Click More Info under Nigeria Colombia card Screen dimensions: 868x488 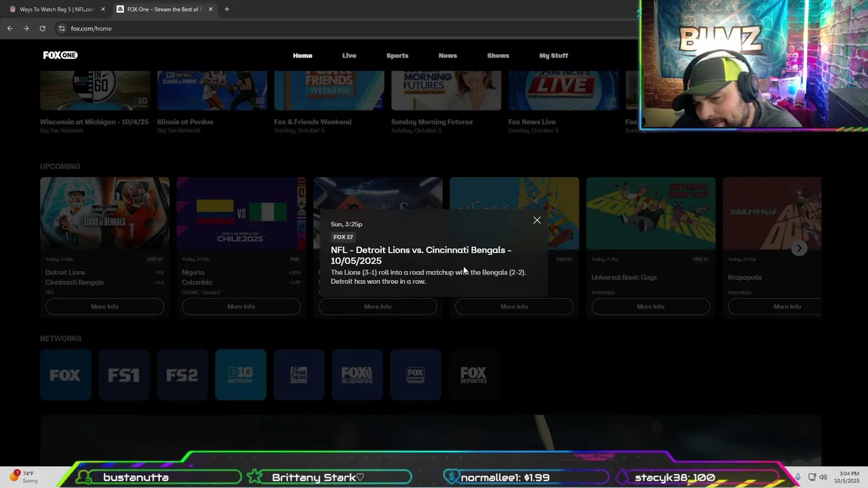click(241, 306)
